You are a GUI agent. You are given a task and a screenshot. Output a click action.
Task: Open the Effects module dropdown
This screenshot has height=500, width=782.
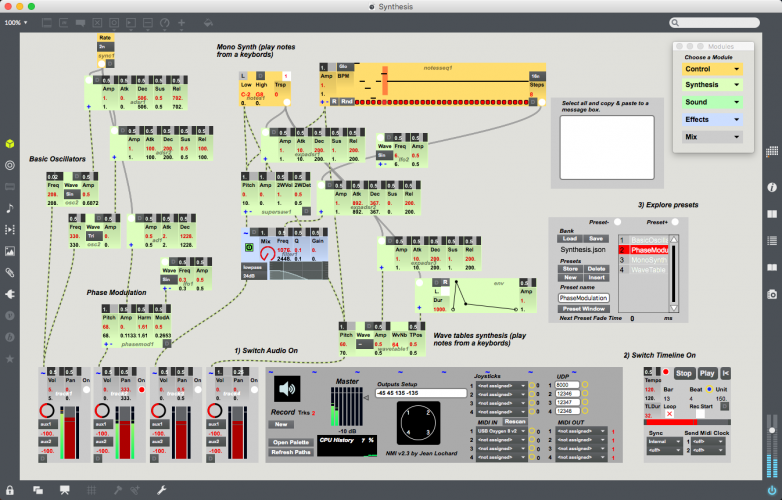pyautogui.click(x=712, y=120)
